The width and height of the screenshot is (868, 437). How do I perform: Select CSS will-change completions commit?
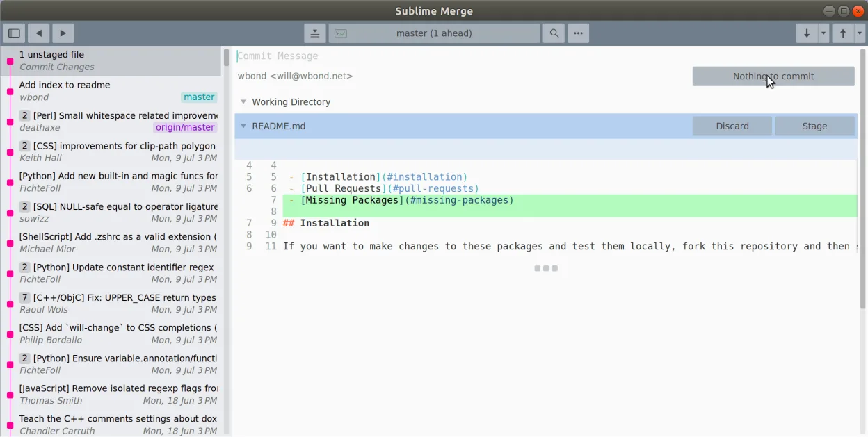111,333
